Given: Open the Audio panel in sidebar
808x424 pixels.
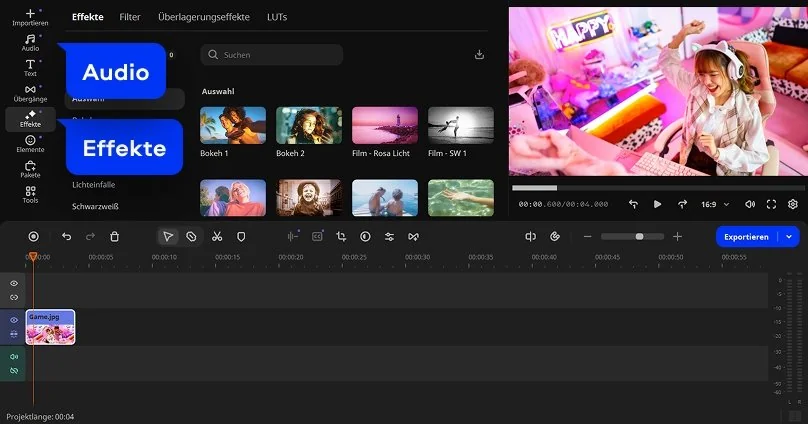Looking at the screenshot, I should tap(30, 42).
